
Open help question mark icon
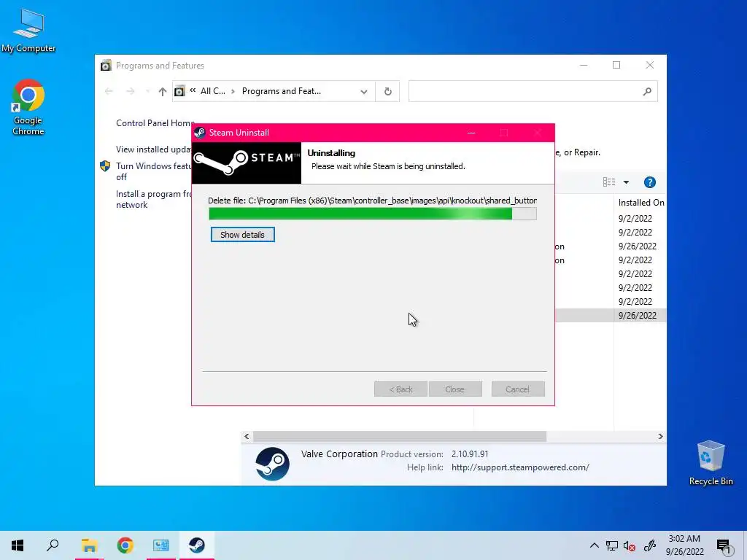[x=649, y=182]
